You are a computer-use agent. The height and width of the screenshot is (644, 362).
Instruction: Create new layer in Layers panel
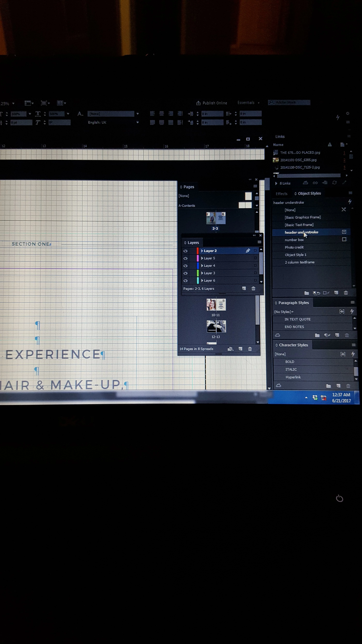coord(244,289)
